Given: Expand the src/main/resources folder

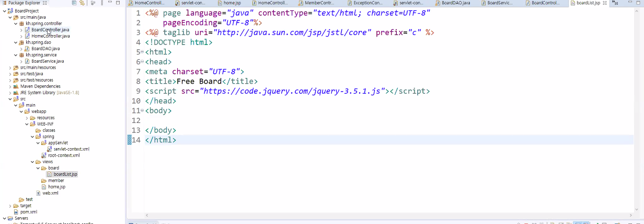Looking at the screenshot, I should click(x=10, y=68).
